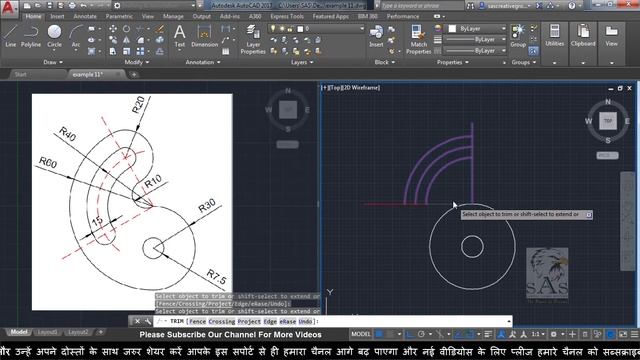
Task: Open Layer Properties manager
Action: (253, 39)
